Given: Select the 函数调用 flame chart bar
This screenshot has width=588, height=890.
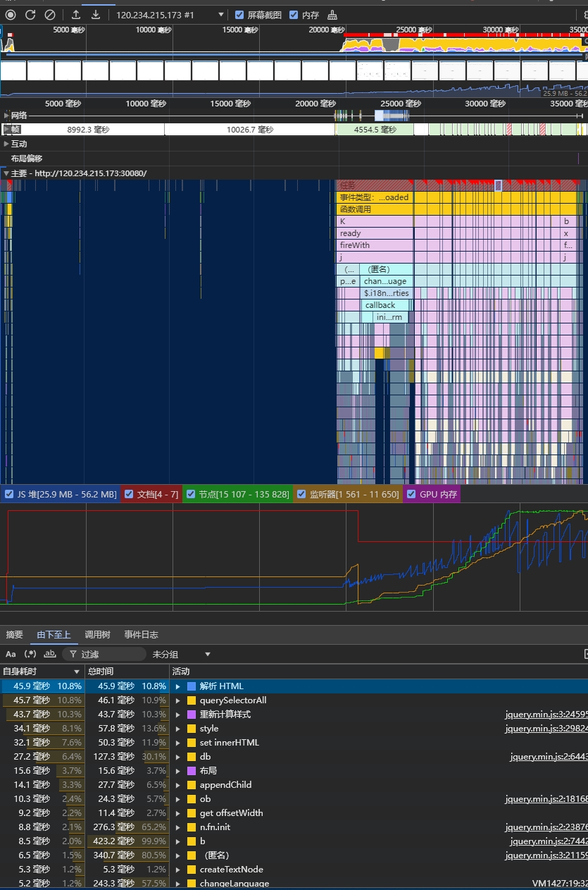Looking at the screenshot, I should (x=376, y=209).
